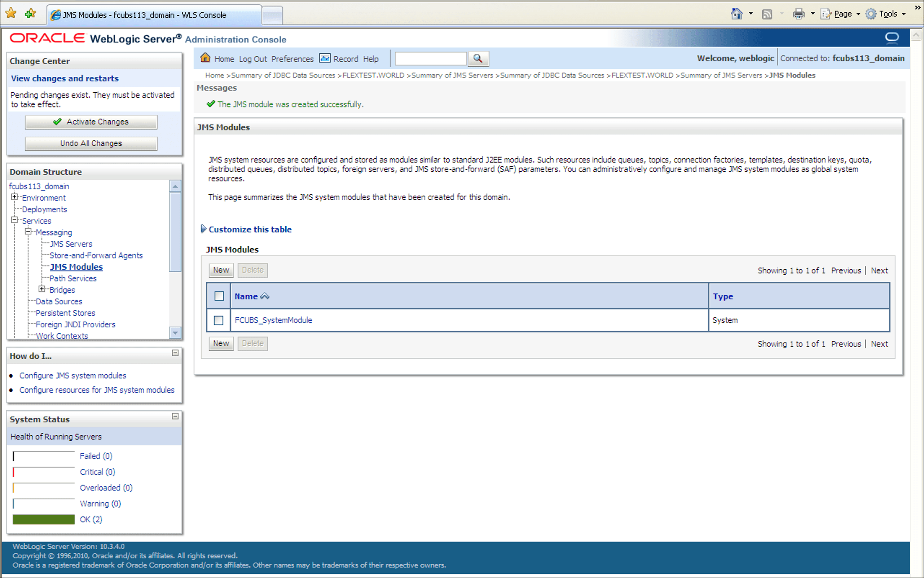The height and width of the screenshot is (578, 924).
Task: Click the printer icon in browser toolbar
Action: (x=798, y=14)
